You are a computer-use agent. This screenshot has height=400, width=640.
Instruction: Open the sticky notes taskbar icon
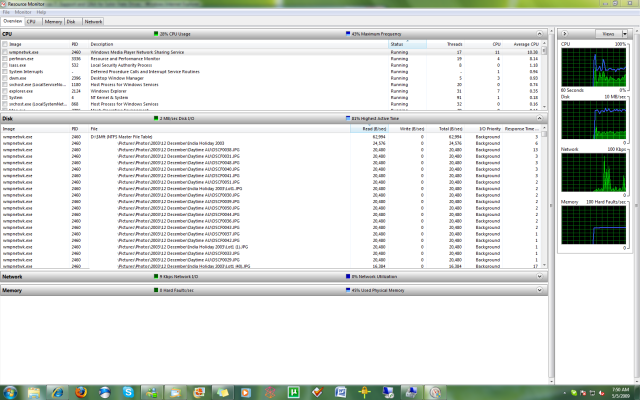tap(222, 392)
